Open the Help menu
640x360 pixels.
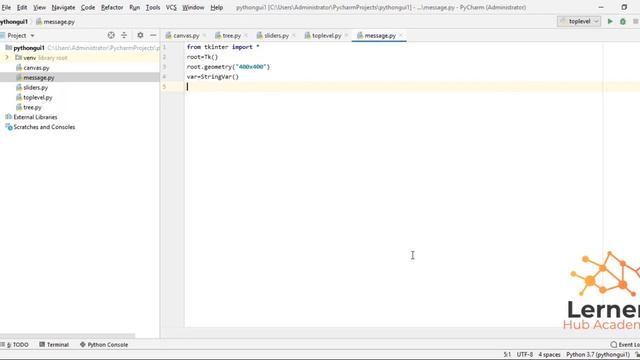coord(216,7)
